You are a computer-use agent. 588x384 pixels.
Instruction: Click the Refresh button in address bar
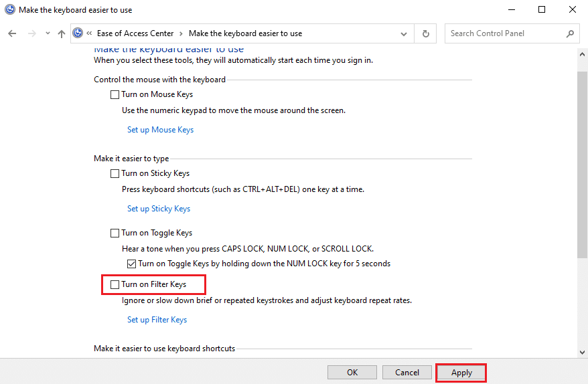[425, 33]
